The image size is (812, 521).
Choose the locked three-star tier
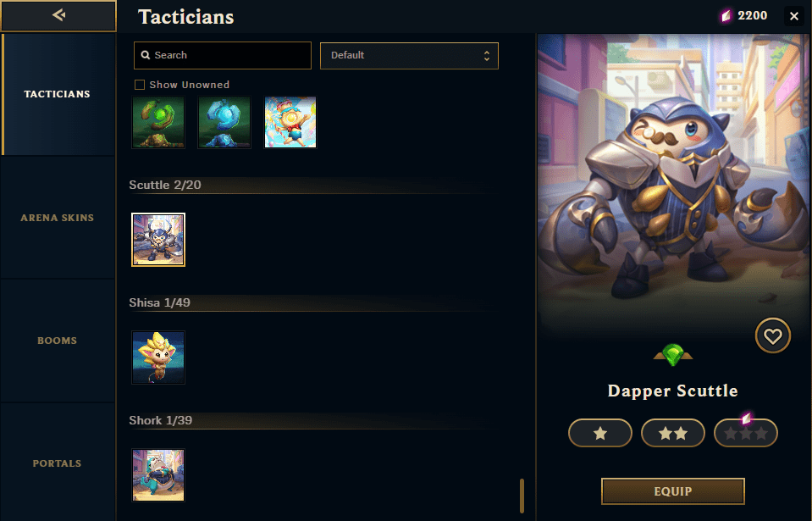[x=746, y=433]
